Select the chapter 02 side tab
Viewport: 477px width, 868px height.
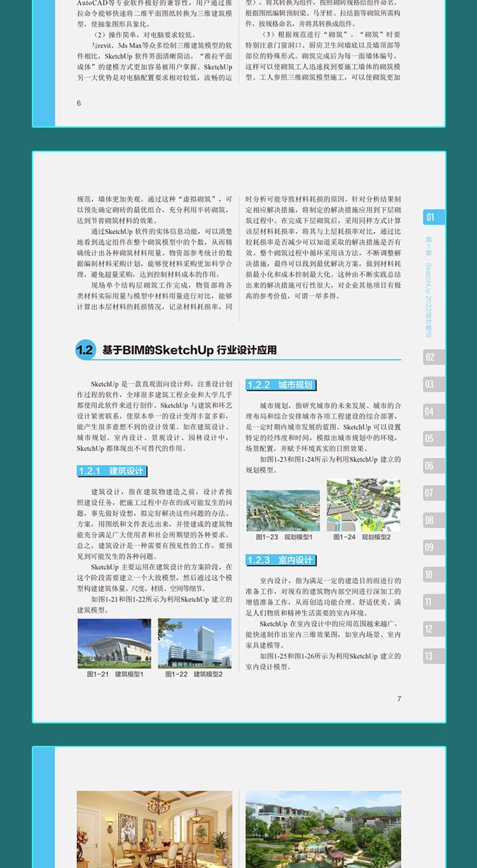coord(434,357)
